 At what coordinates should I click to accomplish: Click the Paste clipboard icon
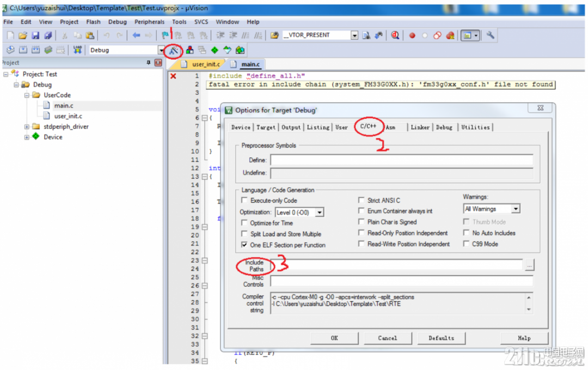click(90, 35)
